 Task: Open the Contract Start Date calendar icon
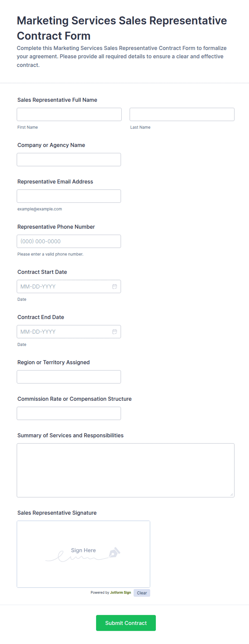click(x=115, y=286)
